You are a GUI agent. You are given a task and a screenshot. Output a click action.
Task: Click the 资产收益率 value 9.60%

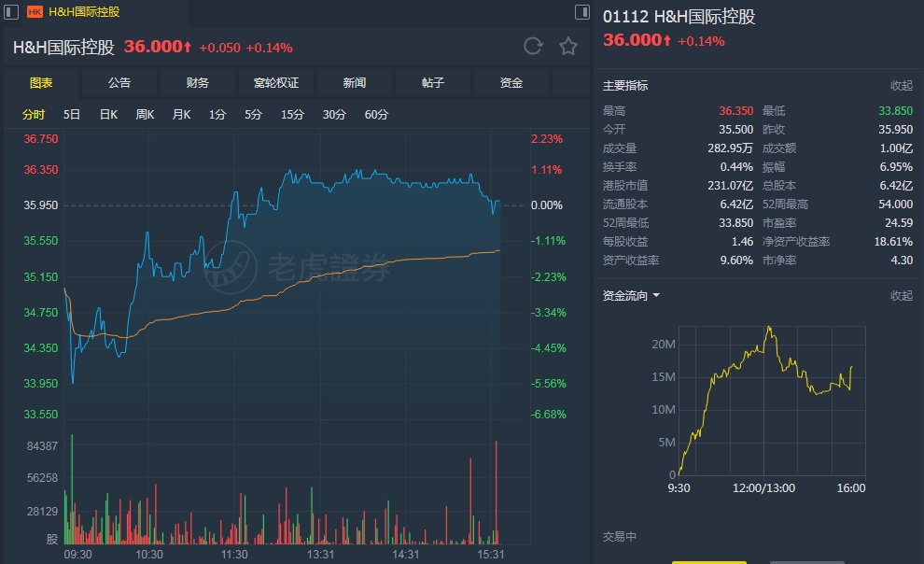[736, 261]
